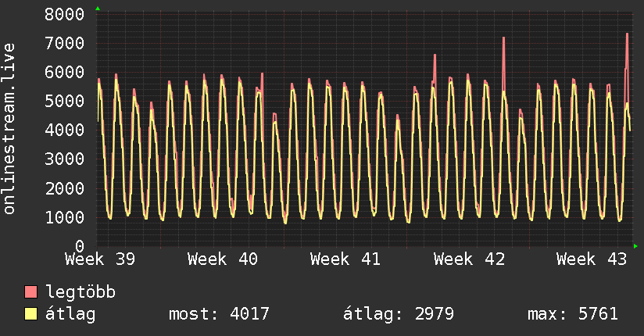Select the 'max: 5761' statistic
The height and width of the screenshot is (336, 644).
[573, 314]
